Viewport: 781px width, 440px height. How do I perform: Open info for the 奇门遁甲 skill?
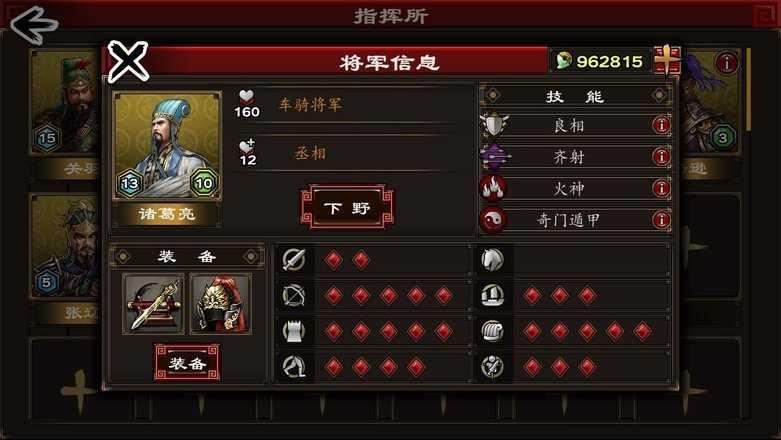pyautogui.click(x=661, y=220)
